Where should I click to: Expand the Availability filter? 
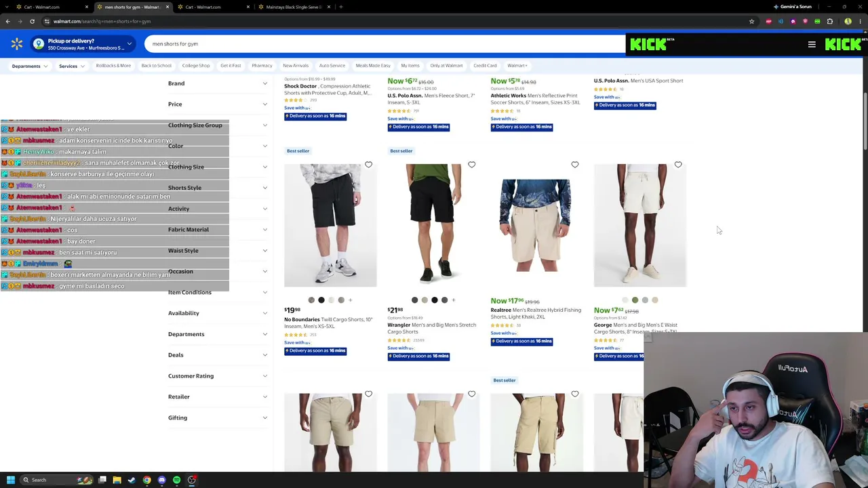click(x=218, y=313)
